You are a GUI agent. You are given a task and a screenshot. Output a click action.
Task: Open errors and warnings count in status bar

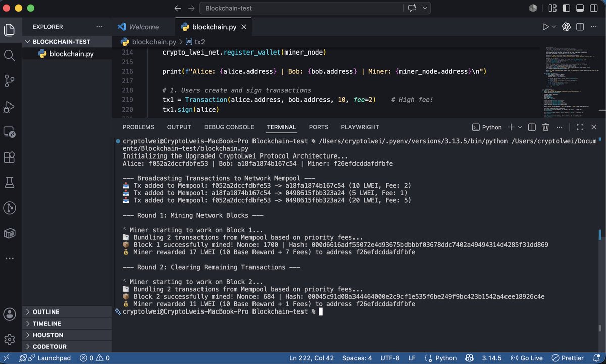(94, 358)
